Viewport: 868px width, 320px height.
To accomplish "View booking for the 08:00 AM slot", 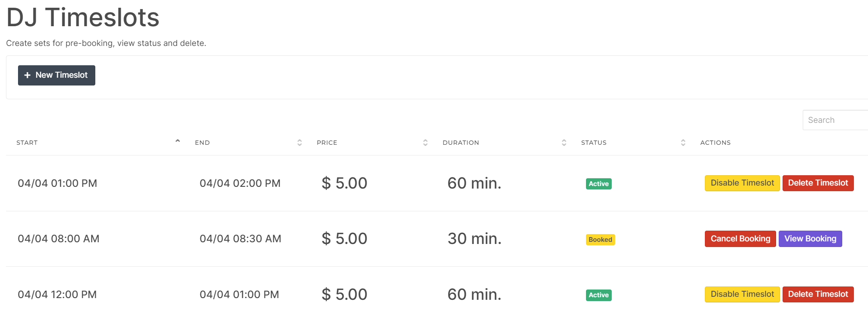I will 810,239.
